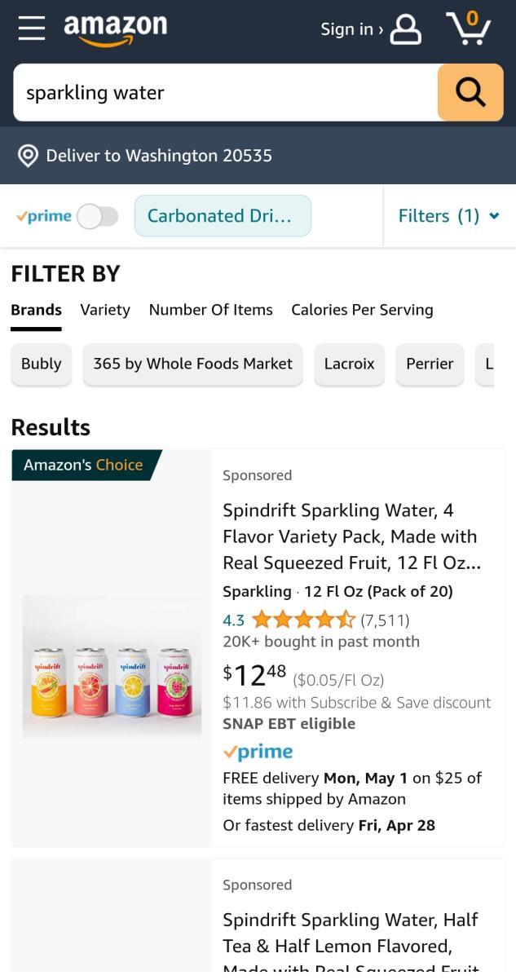Image resolution: width=516 pixels, height=980 pixels.
Task: Click the Amazon logo
Action: click(115, 29)
